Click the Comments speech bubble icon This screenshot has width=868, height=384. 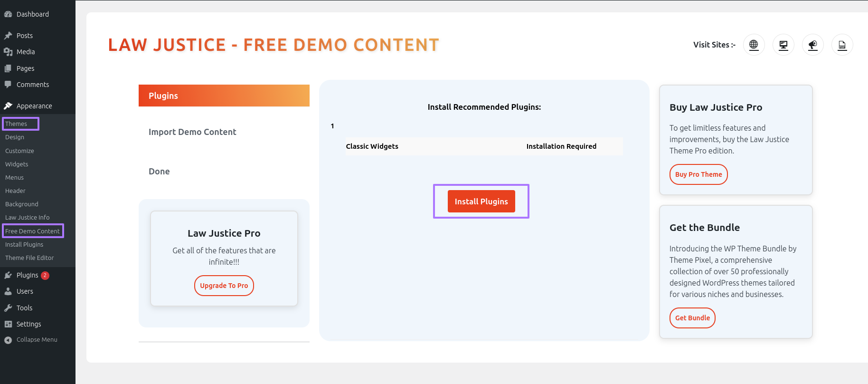pyautogui.click(x=8, y=85)
